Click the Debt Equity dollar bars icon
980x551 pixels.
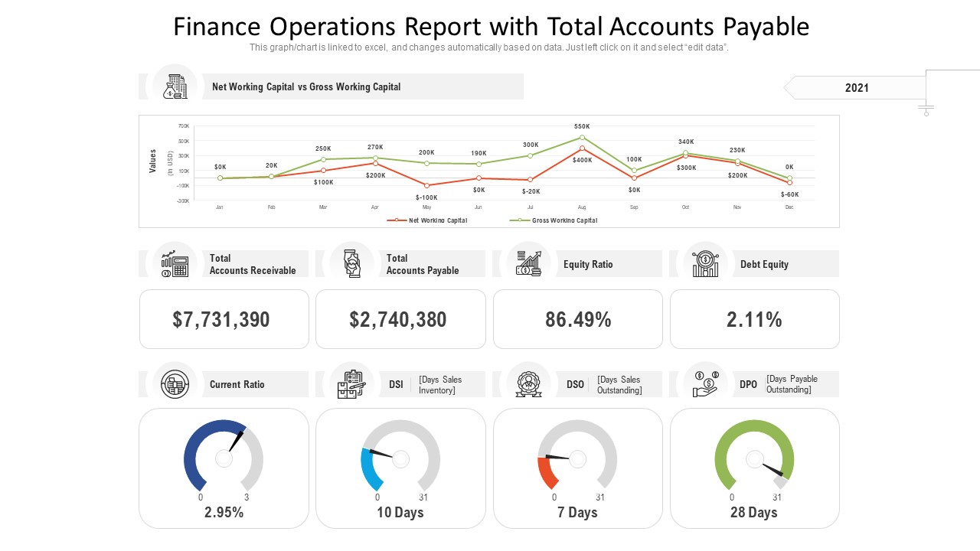pos(705,264)
